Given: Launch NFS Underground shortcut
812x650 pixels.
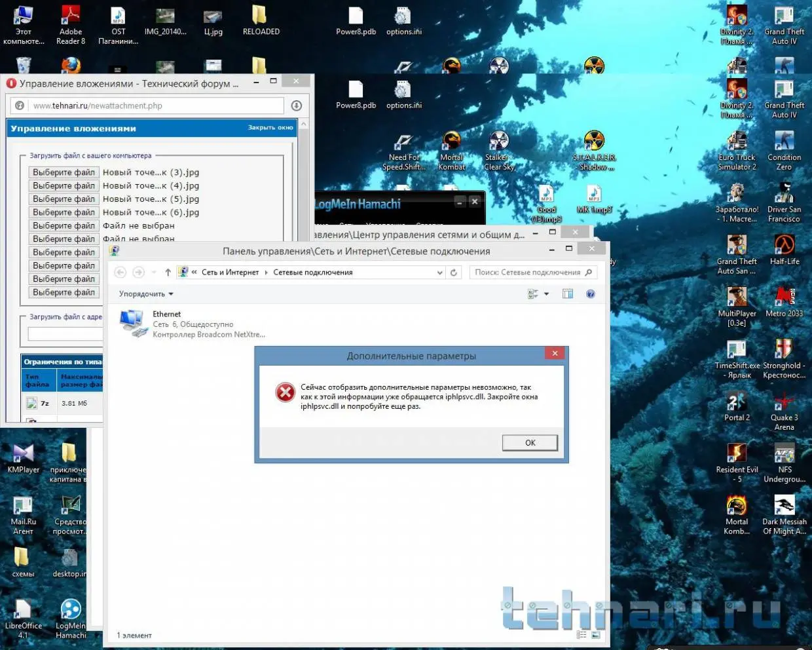Looking at the screenshot, I should point(784,463).
